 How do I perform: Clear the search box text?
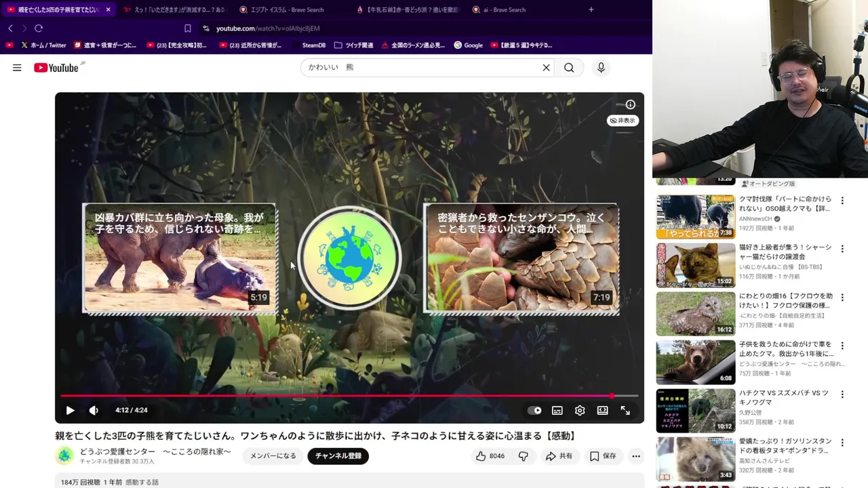point(546,68)
